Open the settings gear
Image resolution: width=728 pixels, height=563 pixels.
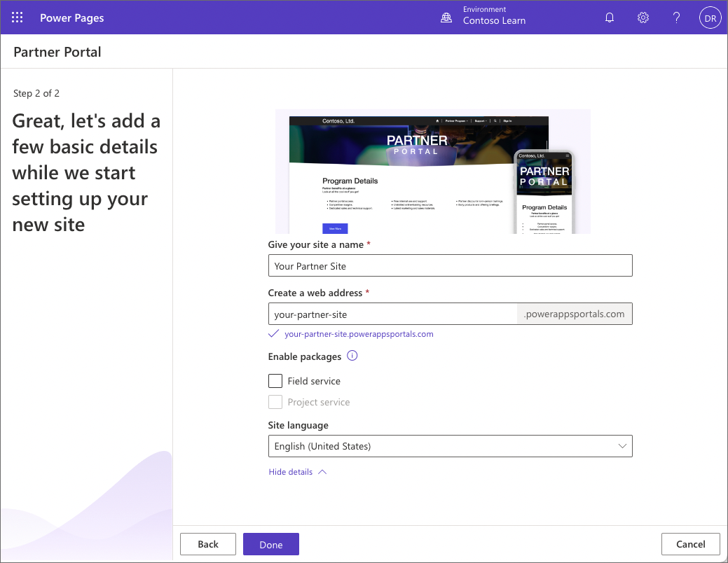coord(643,18)
